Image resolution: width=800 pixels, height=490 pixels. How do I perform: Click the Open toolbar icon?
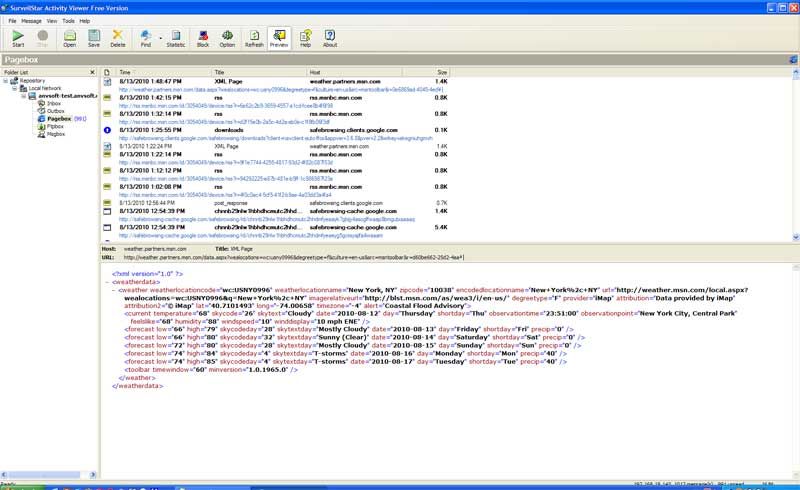tap(69, 38)
